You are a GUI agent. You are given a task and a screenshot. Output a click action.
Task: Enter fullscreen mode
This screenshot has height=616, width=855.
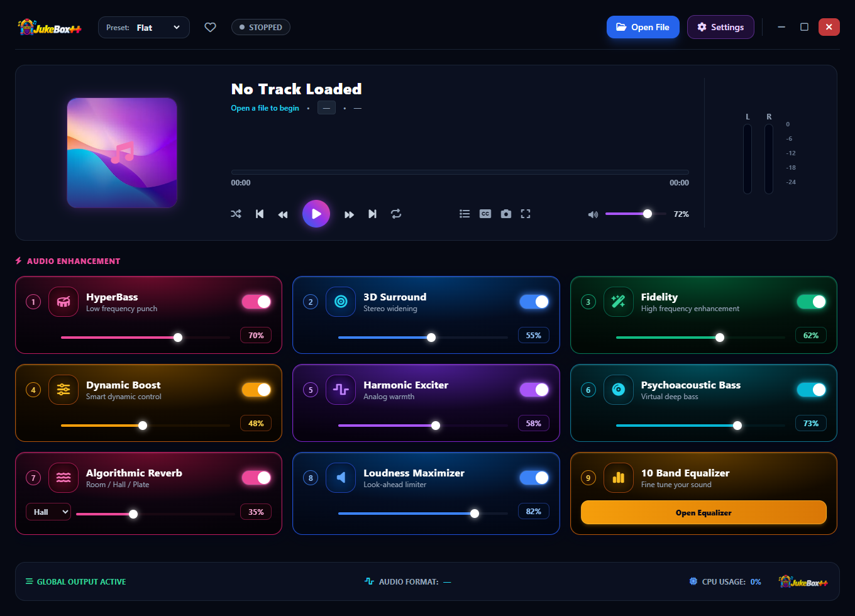click(x=526, y=214)
